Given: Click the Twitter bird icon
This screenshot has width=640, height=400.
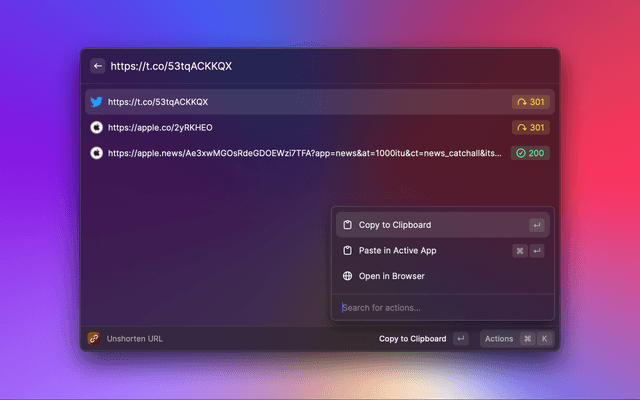Looking at the screenshot, I should (x=96, y=102).
